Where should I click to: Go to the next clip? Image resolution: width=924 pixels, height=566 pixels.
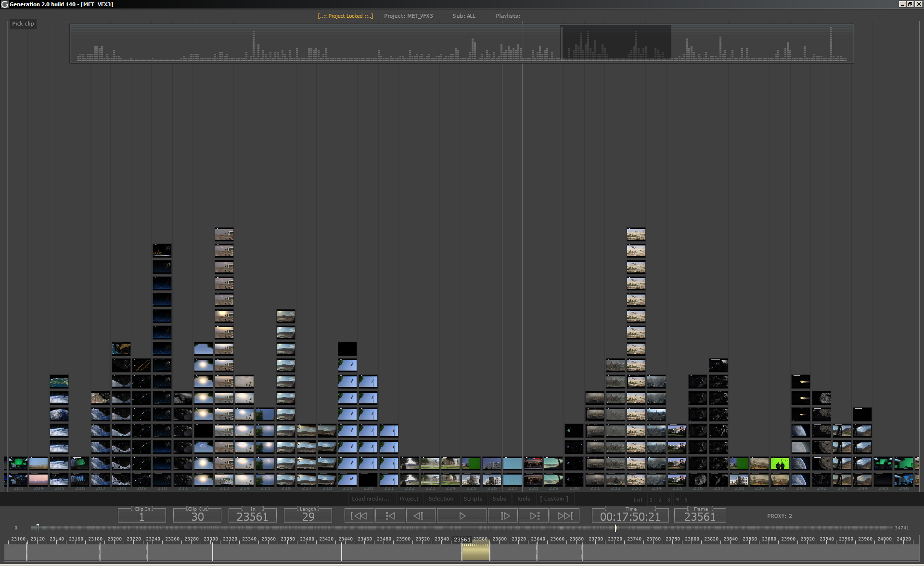(x=535, y=516)
